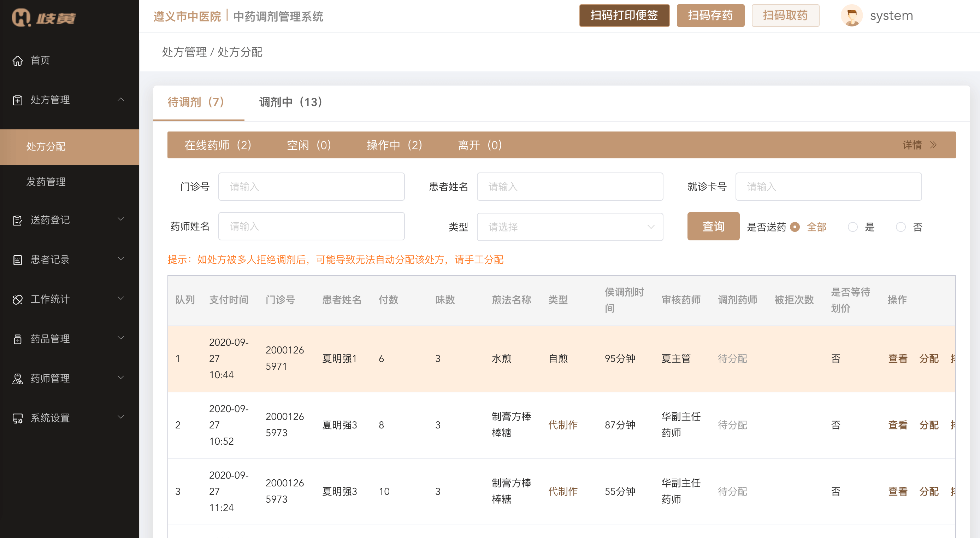
Task: Click the 工作统计 statistics icon
Action: click(18, 300)
